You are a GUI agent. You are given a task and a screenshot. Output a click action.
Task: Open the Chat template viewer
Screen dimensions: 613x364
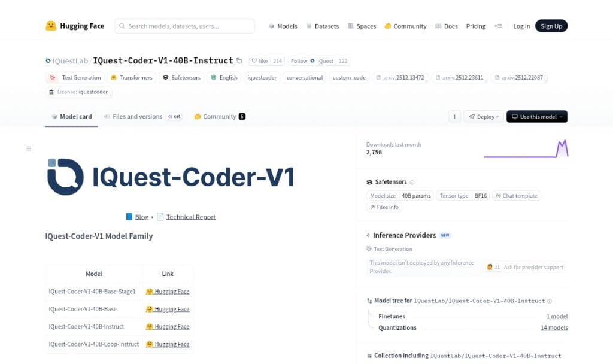(x=516, y=196)
